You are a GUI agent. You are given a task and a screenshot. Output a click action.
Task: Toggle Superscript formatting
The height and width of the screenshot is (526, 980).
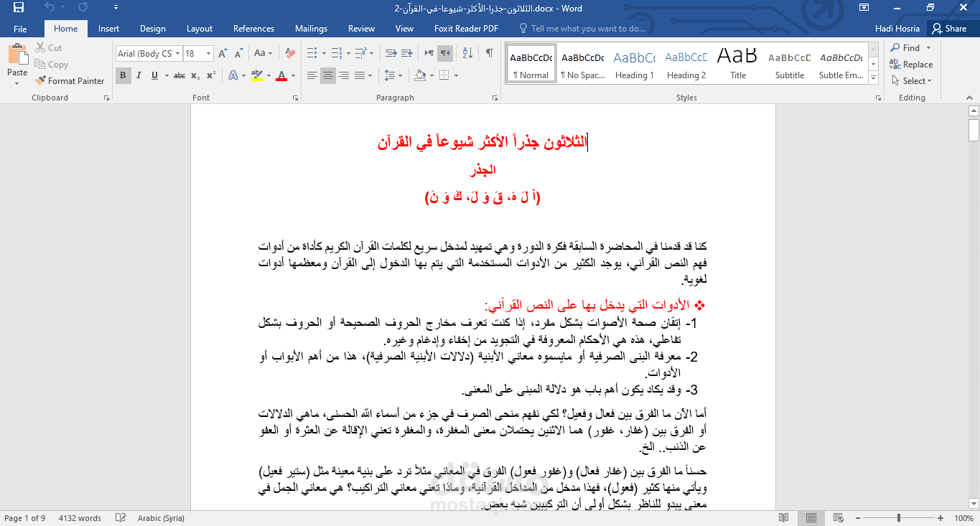(211, 75)
